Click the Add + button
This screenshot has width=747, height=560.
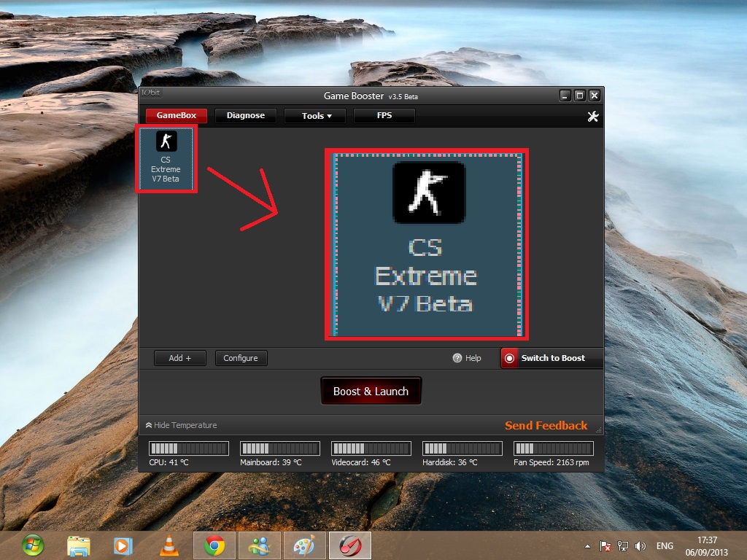pyautogui.click(x=180, y=358)
